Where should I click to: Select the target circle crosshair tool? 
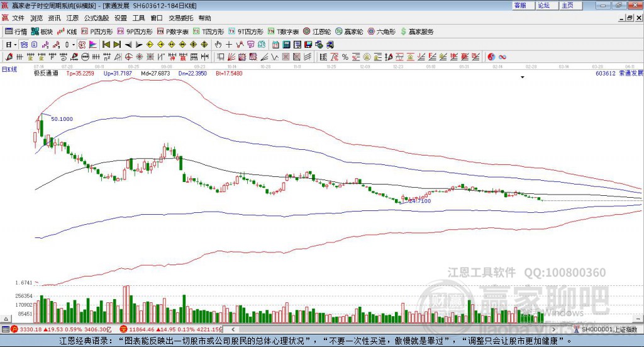coord(128,57)
